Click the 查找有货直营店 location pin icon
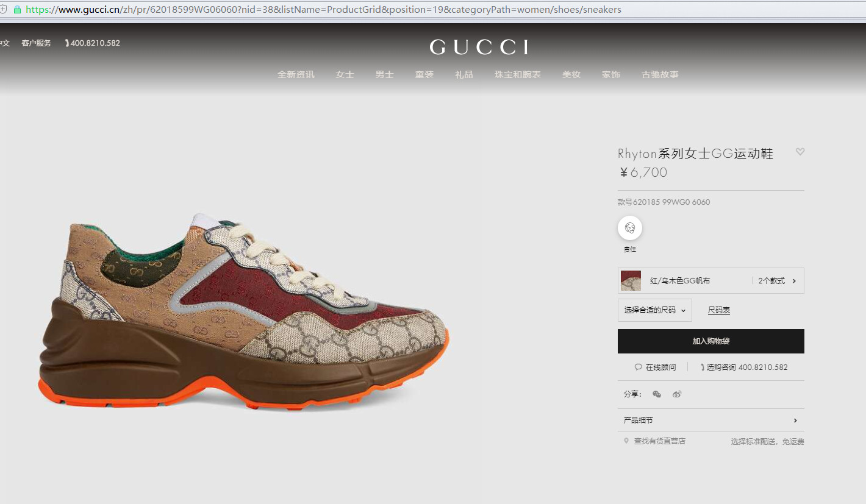The height and width of the screenshot is (504, 866). click(x=626, y=441)
